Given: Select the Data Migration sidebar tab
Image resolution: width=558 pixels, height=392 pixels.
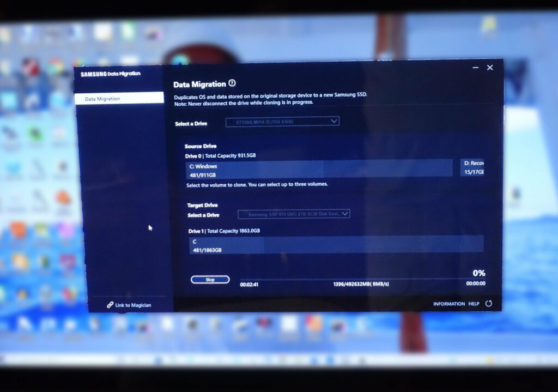Looking at the screenshot, I should (x=119, y=98).
